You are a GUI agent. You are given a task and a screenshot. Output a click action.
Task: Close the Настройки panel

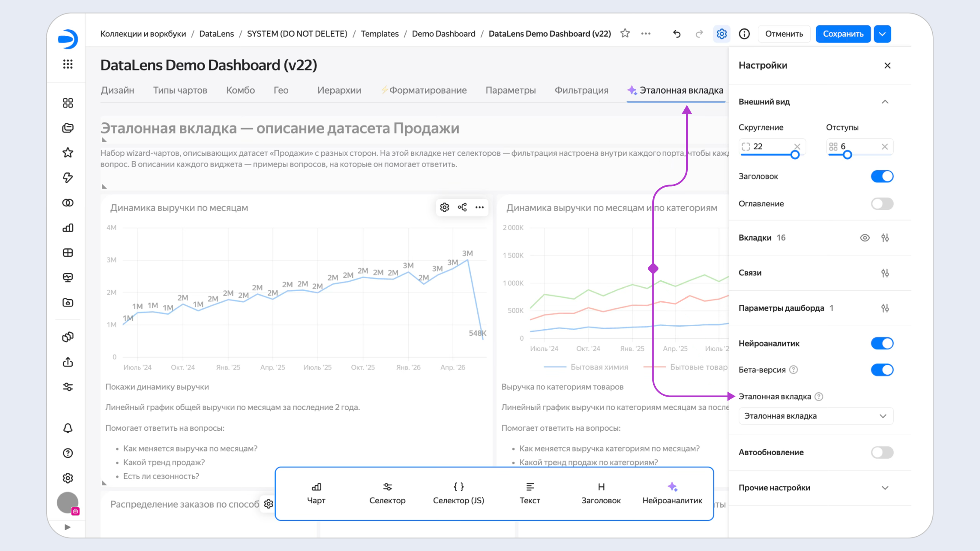point(887,66)
